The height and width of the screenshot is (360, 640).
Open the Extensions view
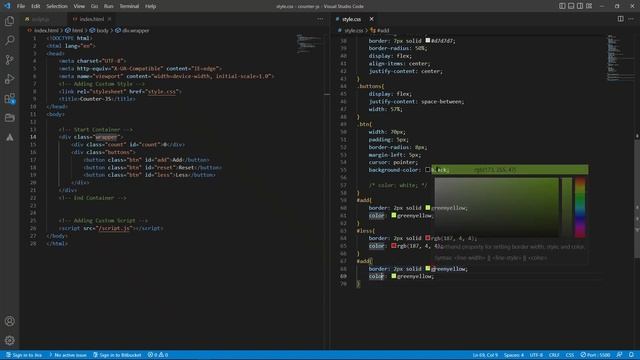(9, 98)
